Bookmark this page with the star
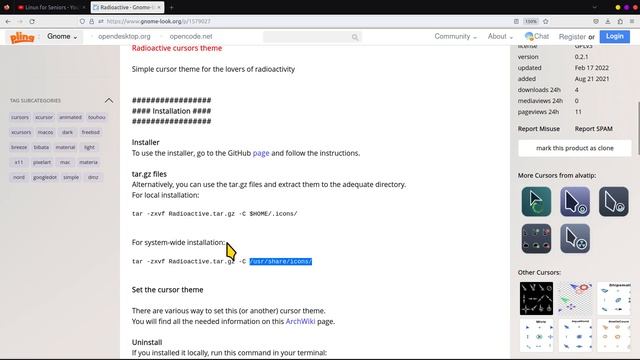The height and width of the screenshot is (360, 640). click(546, 21)
